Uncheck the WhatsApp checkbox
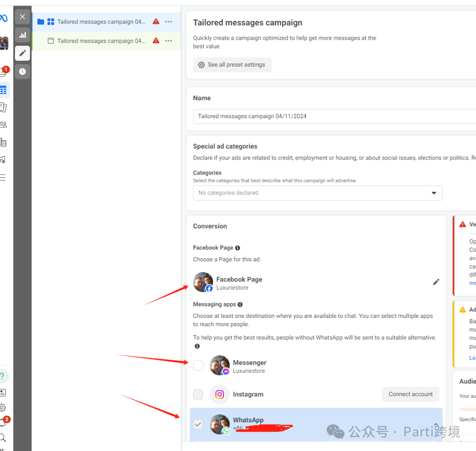This screenshot has height=451, width=476. 198,425
